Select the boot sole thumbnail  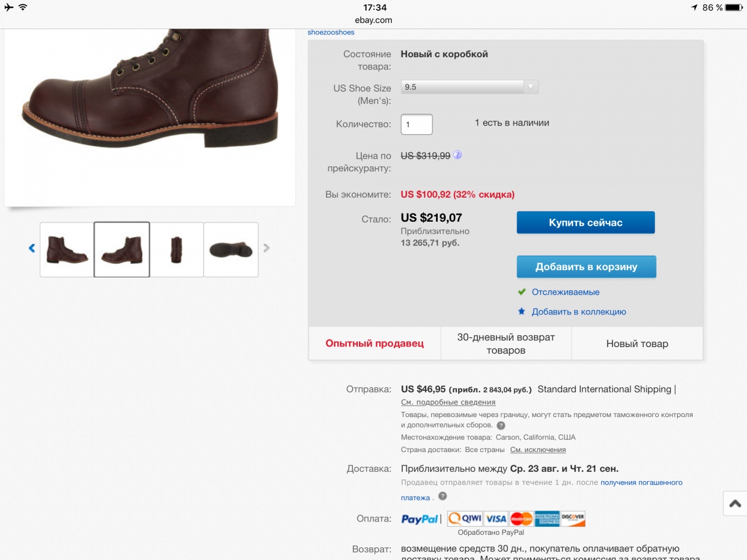[231, 250]
